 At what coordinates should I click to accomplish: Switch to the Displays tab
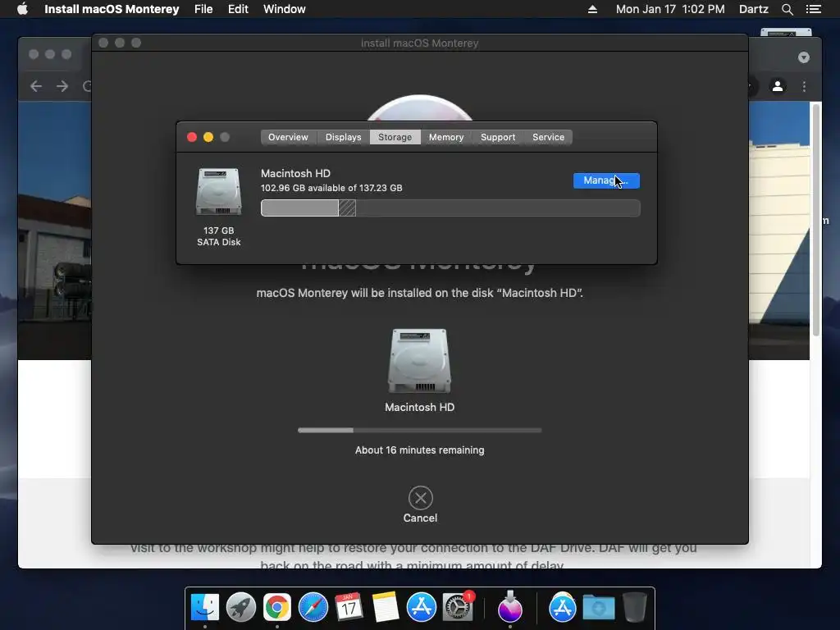344,137
